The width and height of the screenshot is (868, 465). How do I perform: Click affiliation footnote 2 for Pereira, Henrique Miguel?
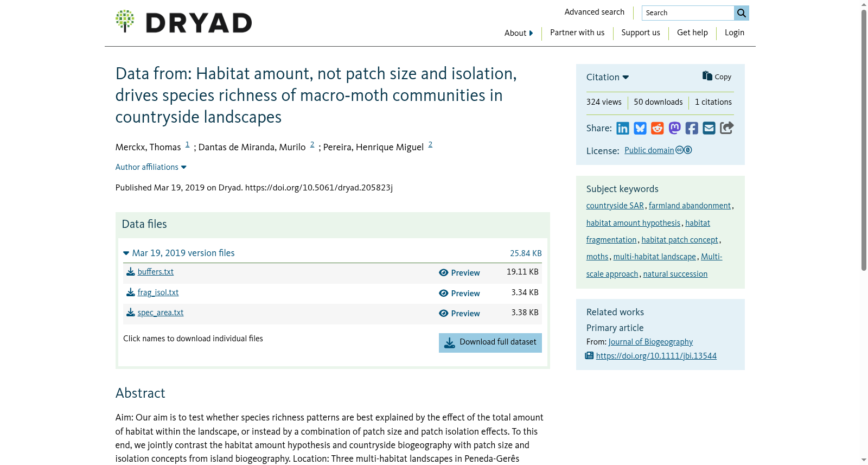pyautogui.click(x=431, y=144)
